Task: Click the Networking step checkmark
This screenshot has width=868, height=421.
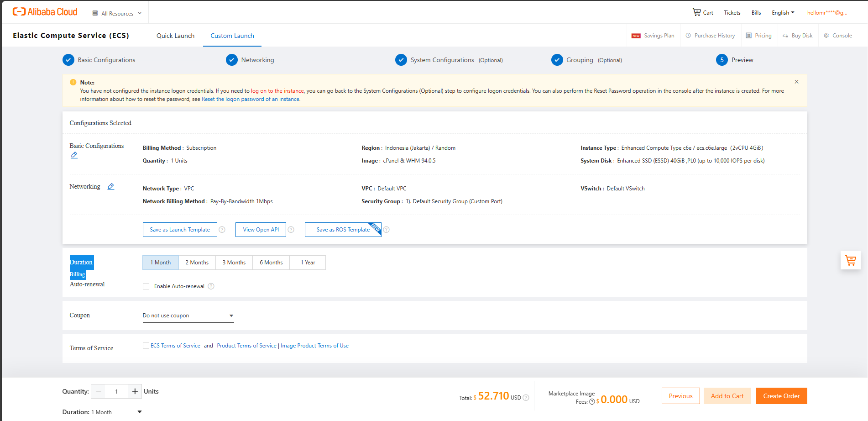Action: (232, 60)
